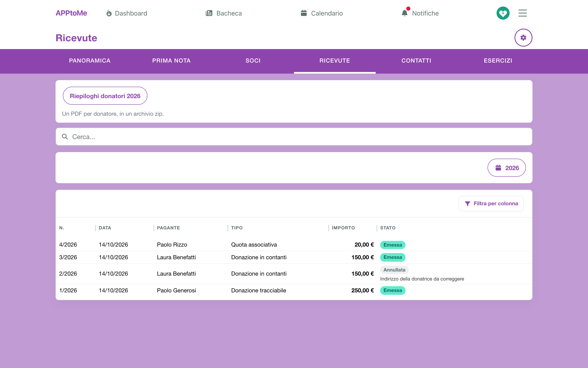Open the 2026 year selector
Screen dimensions: 588x368
pos(506,168)
